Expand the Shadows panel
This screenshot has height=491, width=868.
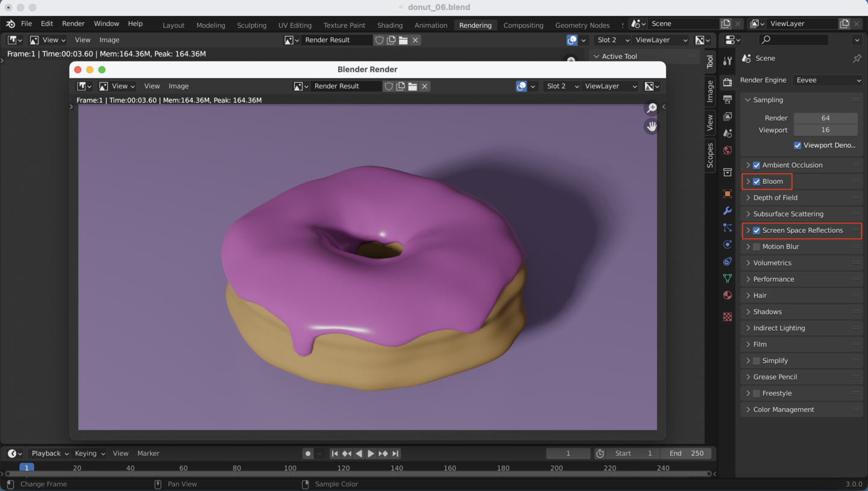[767, 312]
